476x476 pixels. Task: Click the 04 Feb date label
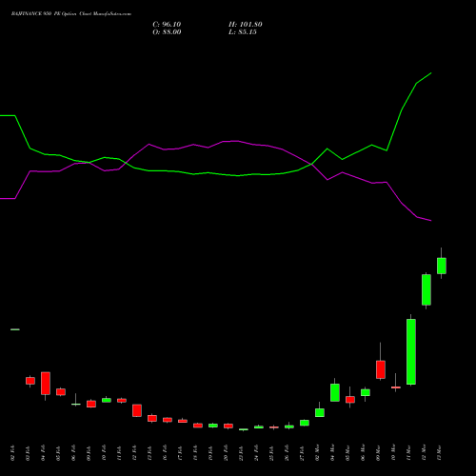(x=43, y=453)
